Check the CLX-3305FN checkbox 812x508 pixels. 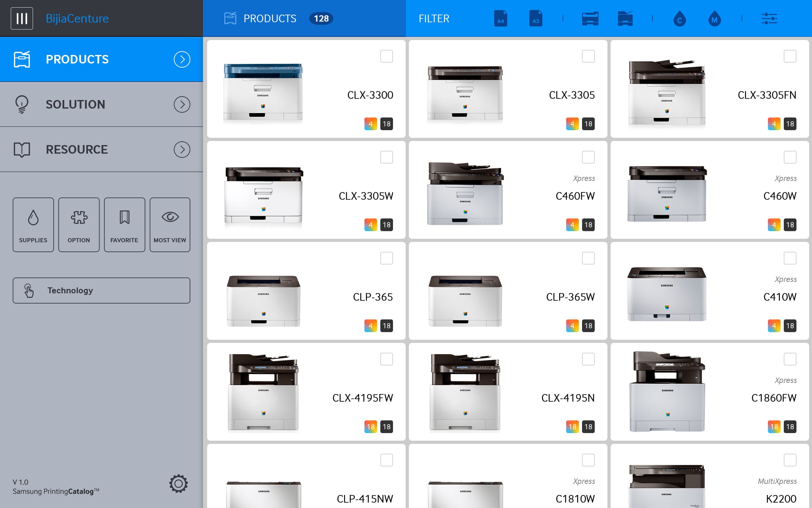tap(790, 56)
